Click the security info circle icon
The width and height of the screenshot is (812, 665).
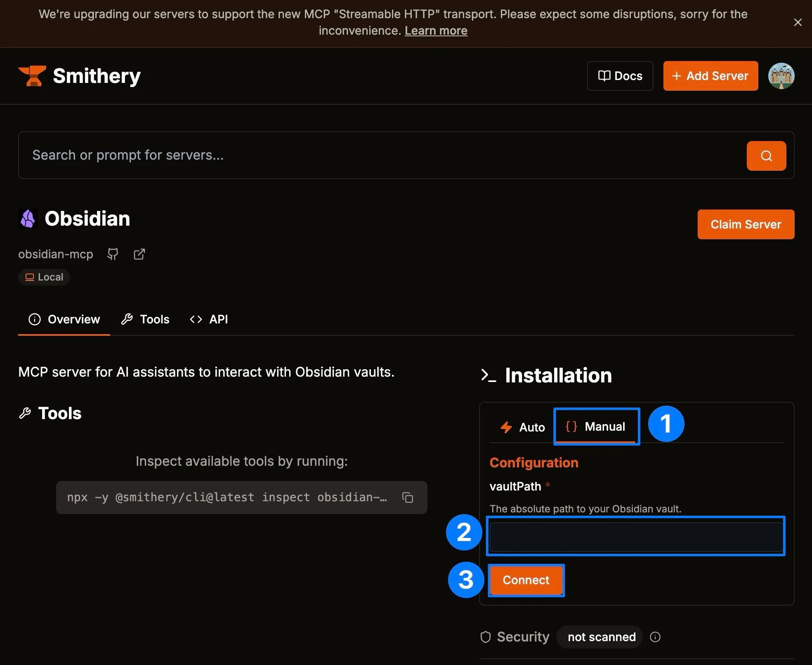655,637
